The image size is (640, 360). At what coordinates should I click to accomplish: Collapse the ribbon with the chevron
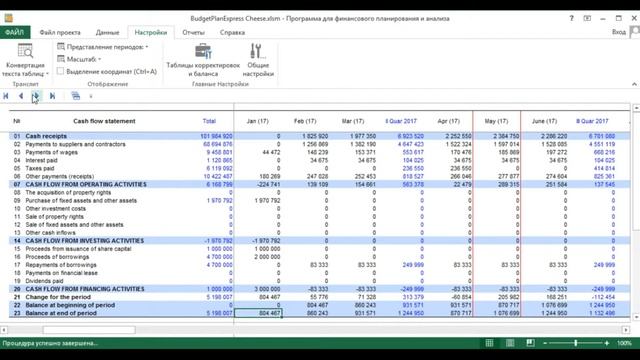click(x=634, y=84)
